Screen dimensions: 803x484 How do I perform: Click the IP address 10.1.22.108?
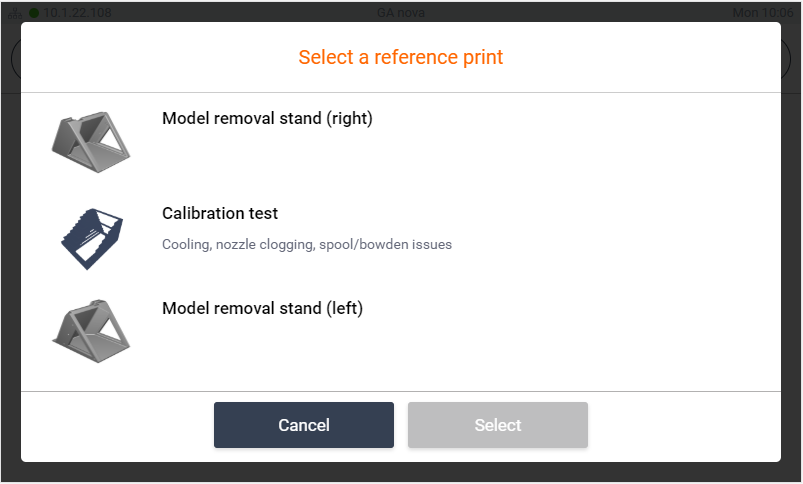coord(77,13)
